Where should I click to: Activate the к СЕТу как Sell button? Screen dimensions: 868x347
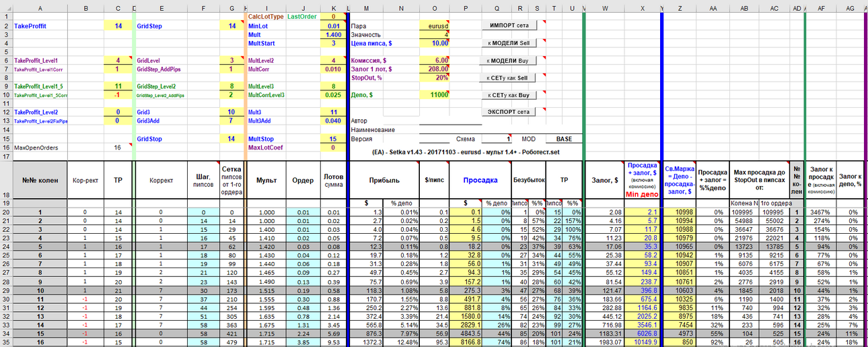[508, 77]
